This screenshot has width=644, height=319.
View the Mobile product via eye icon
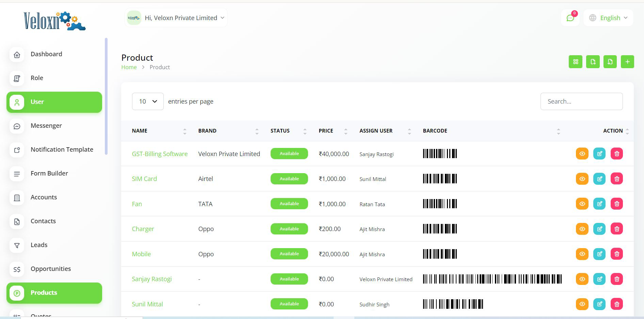582,254
